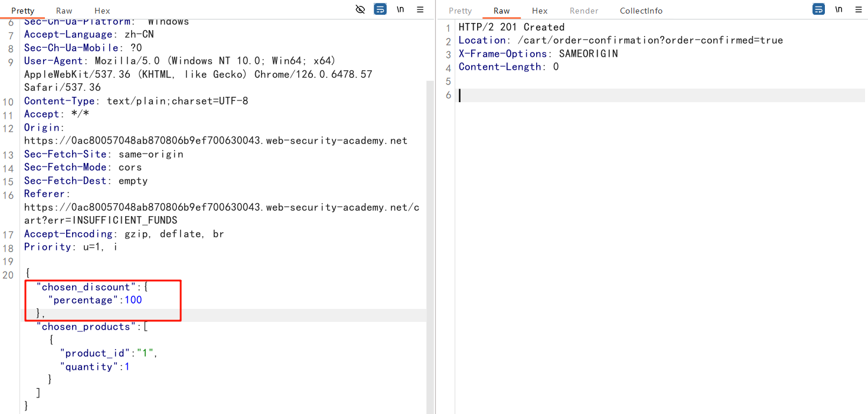The height and width of the screenshot is (414, 868).
Task: Place cursor on empty line 6 of response
Action: [x=650, y=95]
